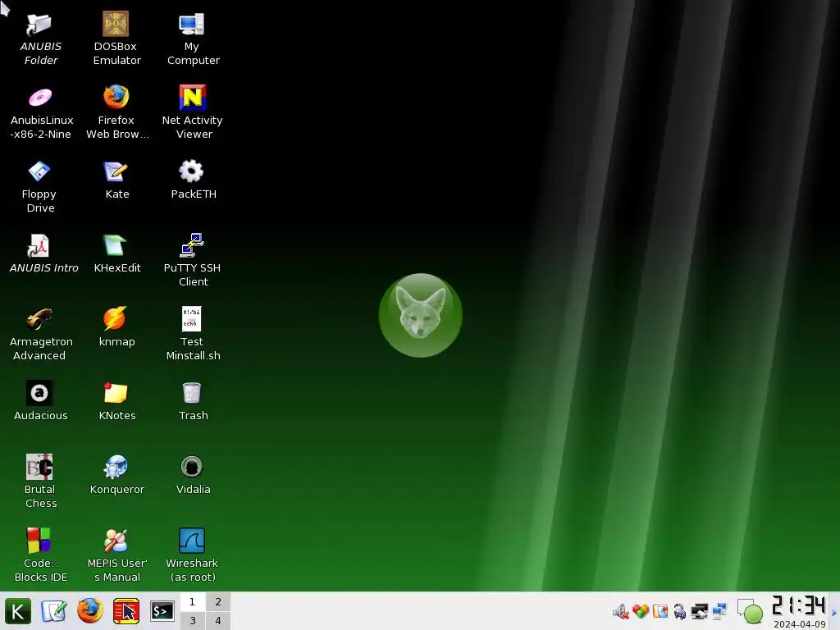This screenshot has width=840, height=630.
Task: Switch to virtual desktop 1
Action: (x=192, y=601)
